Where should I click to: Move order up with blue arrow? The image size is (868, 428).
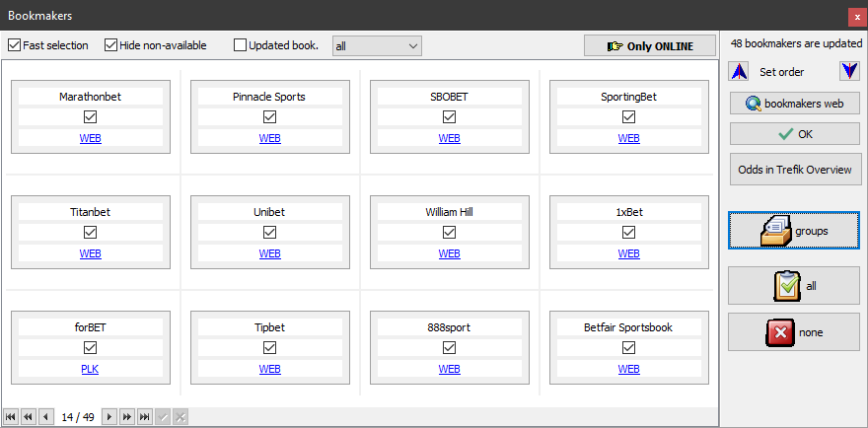click(739, 72)
